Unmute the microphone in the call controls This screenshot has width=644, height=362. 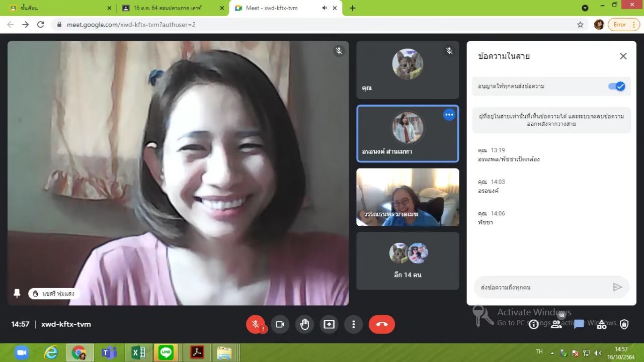pos(256,324)
